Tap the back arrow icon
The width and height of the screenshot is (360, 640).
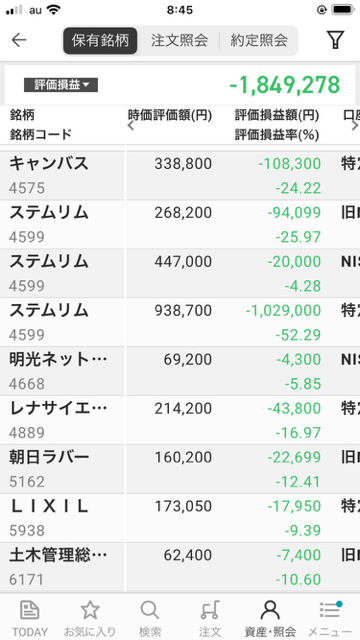19,40
